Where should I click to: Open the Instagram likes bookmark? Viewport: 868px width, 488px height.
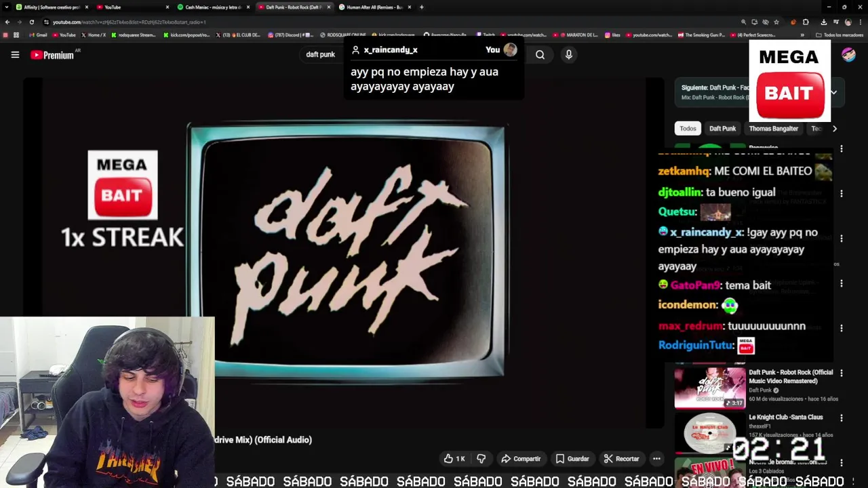coord(612,35)
